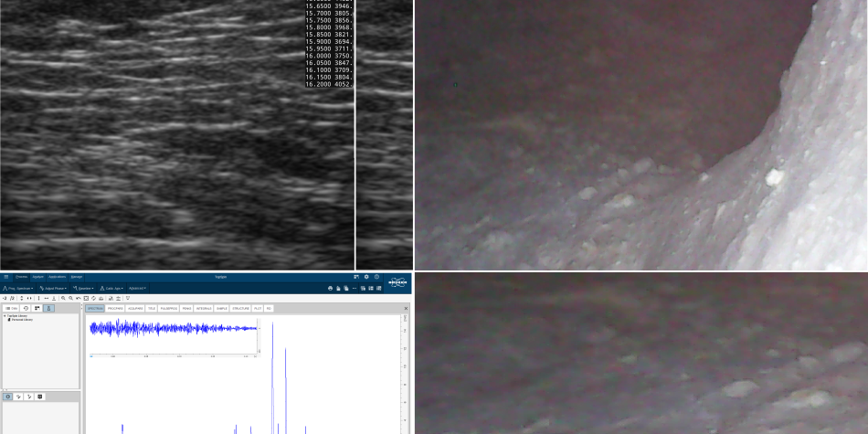Switch to the PROCPARS tab
The image size is (868, 434).
pyautogui.click(x=115, y=308)
